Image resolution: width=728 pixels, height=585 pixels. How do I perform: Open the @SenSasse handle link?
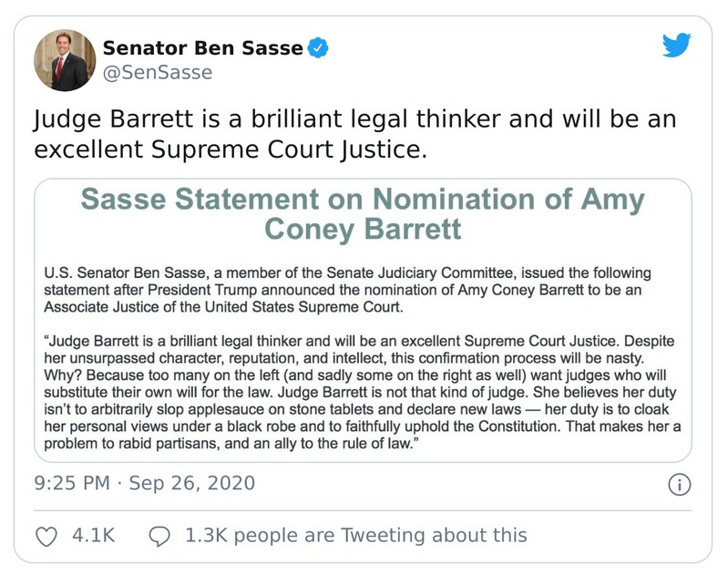click(x=157, y=72)
